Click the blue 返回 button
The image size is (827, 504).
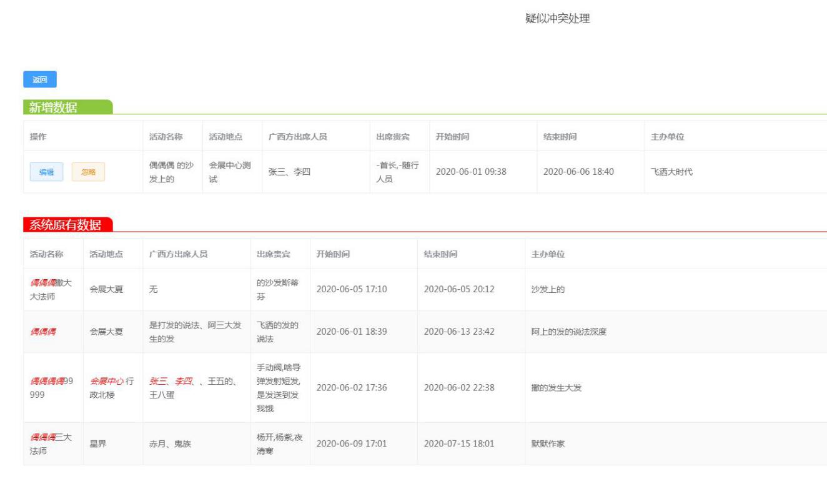click(39, 79)
